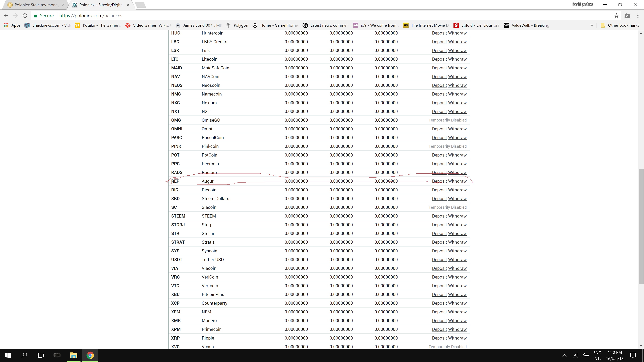Click the scrollbar down arrow
This screenshot has height=362, width=644.
point(641,346)
